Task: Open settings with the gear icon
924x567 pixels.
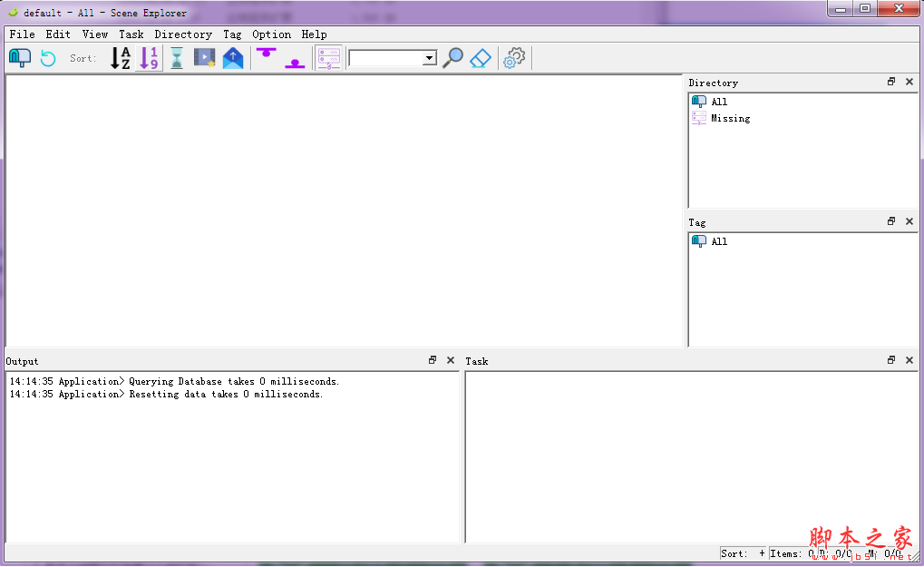Action: tap(514, 58)
